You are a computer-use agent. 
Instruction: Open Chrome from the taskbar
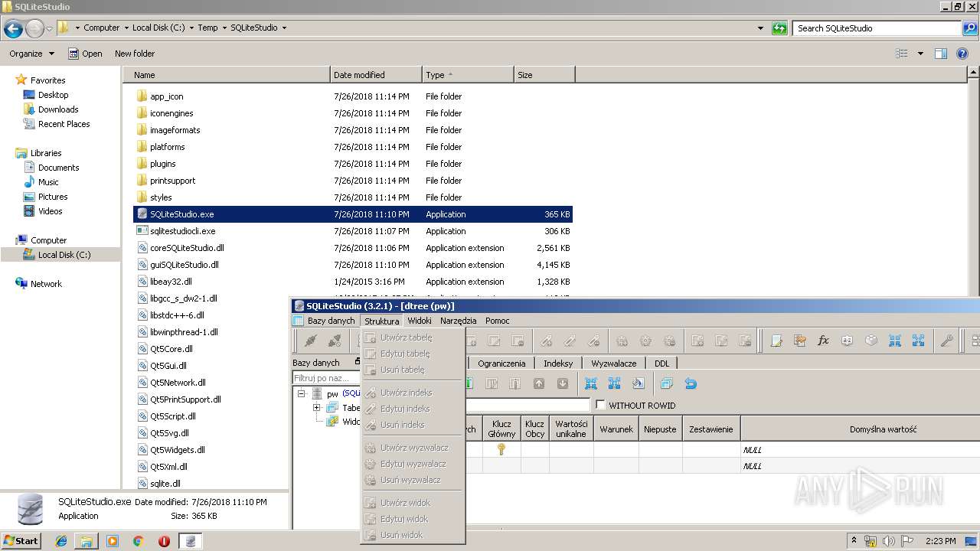[x=139, y=541]
